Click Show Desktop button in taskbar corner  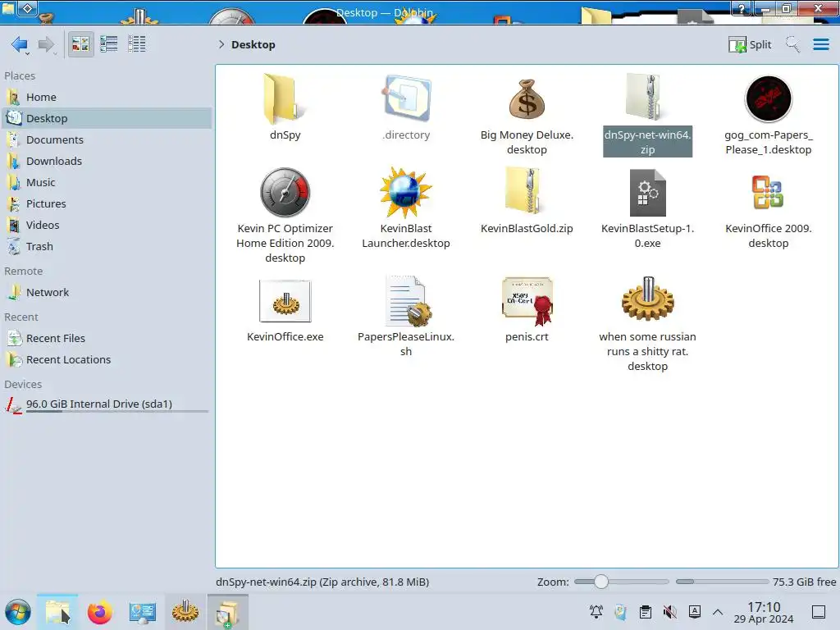819,612
